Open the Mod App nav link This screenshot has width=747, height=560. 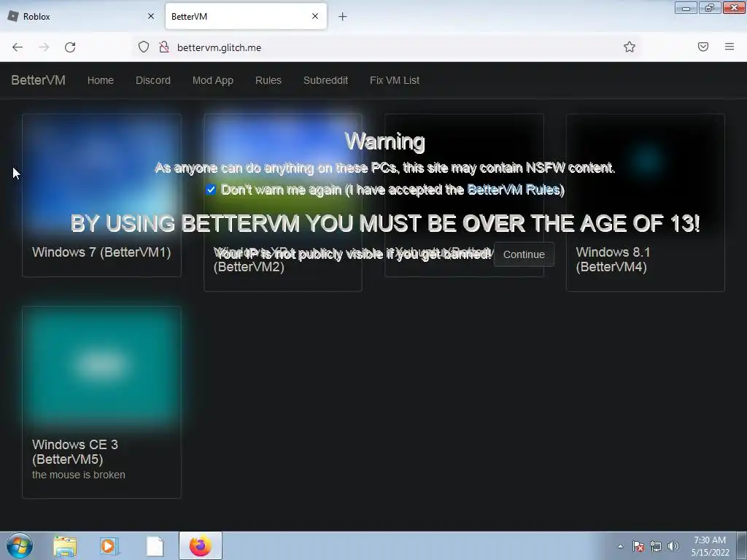click(213, 80)
